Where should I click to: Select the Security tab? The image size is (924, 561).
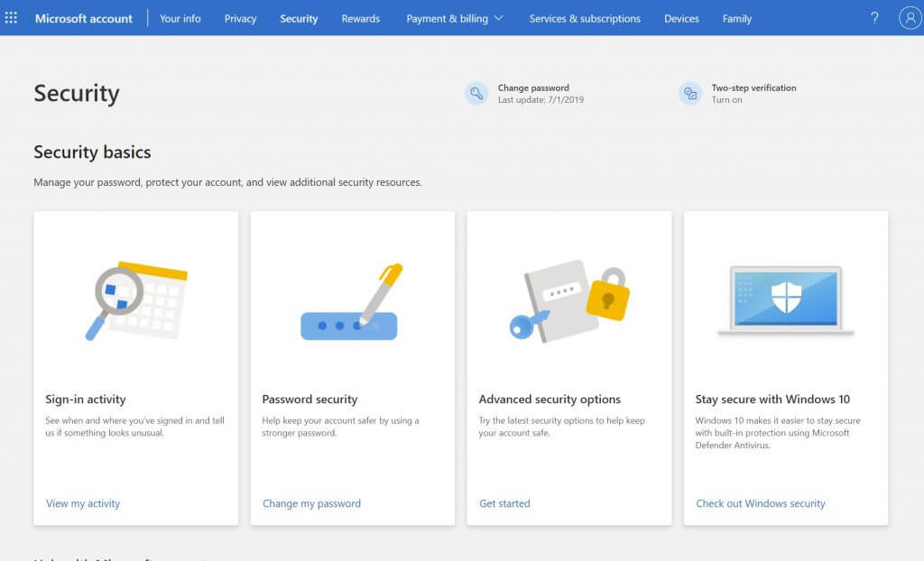pyautogui.click(x=299, y=18)
